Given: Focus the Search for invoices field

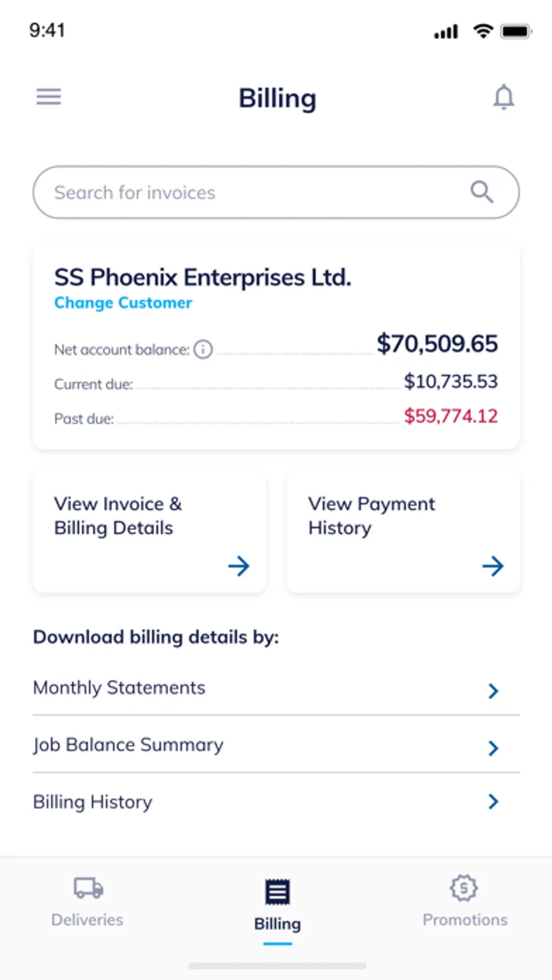Looking at the screenshot, I should [245, 193].
